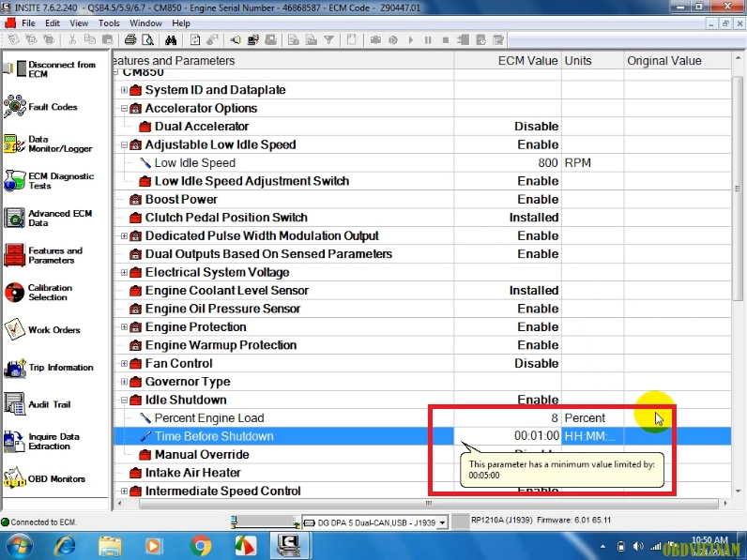Collapse the Accelerator Options node

[x=125, y=109]
